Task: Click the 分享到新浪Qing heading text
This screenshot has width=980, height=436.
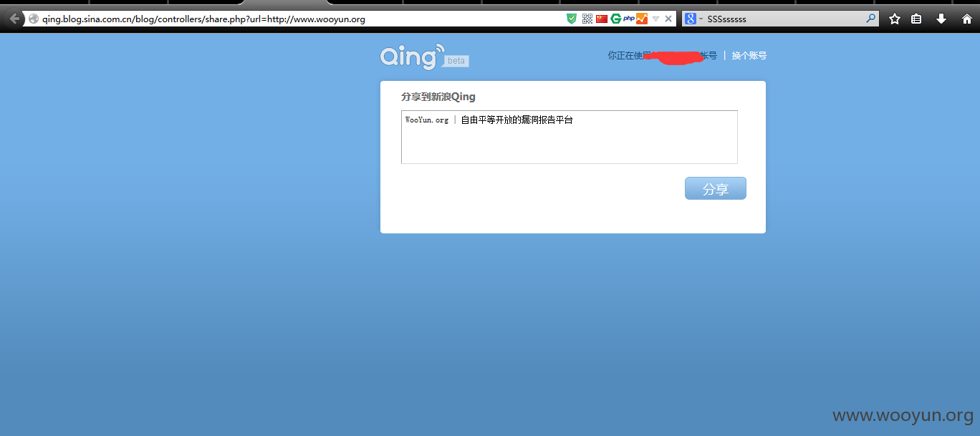Action: tap(438, 97)
